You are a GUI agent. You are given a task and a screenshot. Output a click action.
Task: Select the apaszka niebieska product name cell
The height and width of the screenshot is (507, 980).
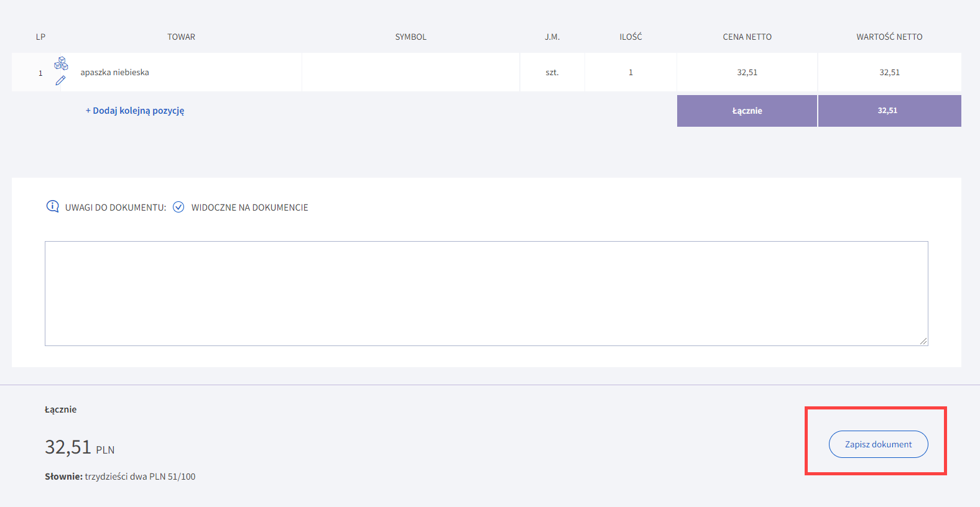coord(114,73)
